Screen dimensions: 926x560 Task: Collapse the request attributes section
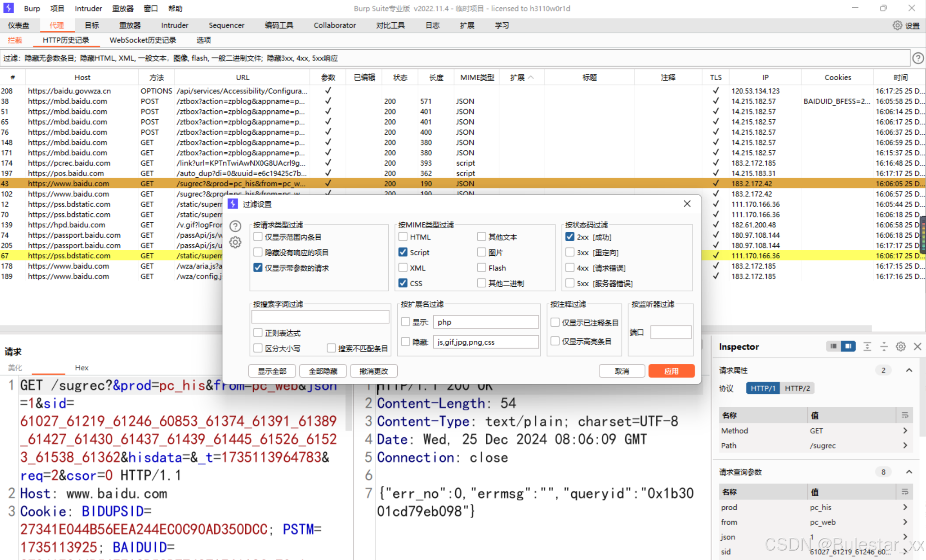tap(909, 370)
